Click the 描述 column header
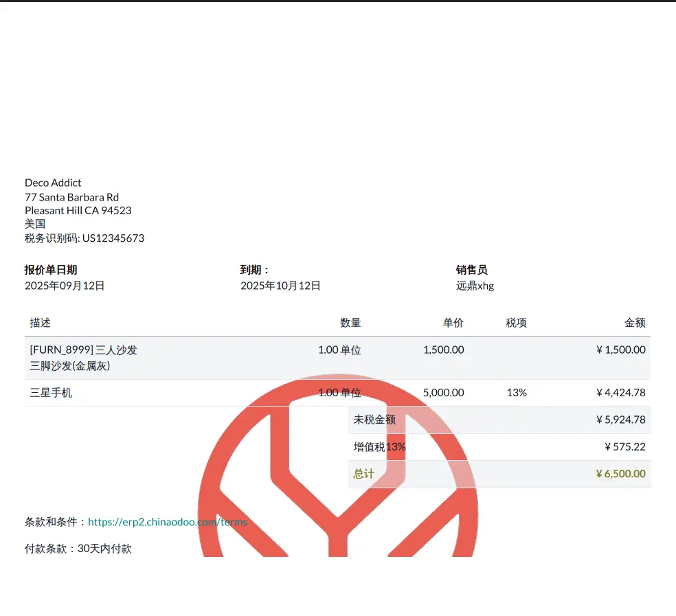Viewport: 676px width, 616px height. (x=41, y=323)
